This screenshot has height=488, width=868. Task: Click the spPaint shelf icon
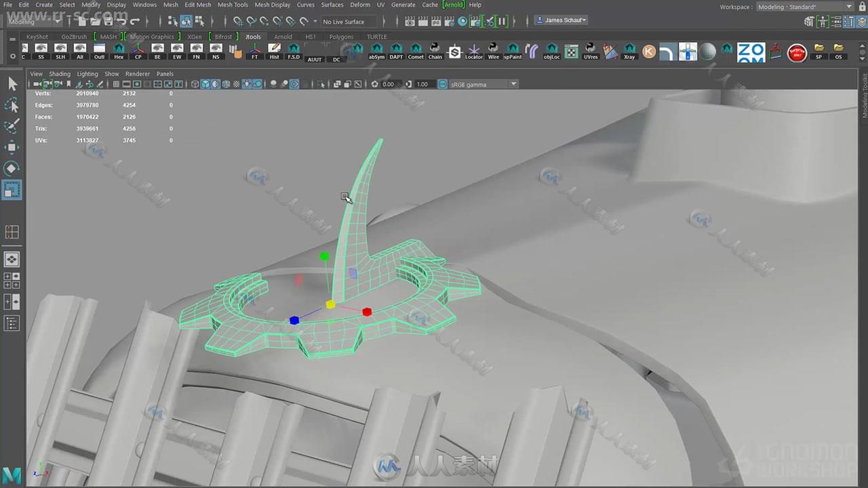coord(513,52)
